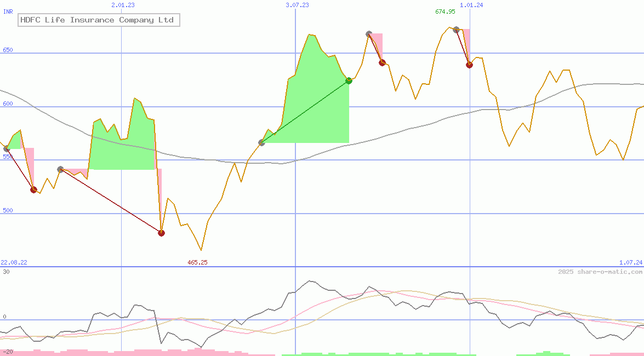Click the gray entry marker starting the green trade line

pyautogui.click(x=261, y=142)
